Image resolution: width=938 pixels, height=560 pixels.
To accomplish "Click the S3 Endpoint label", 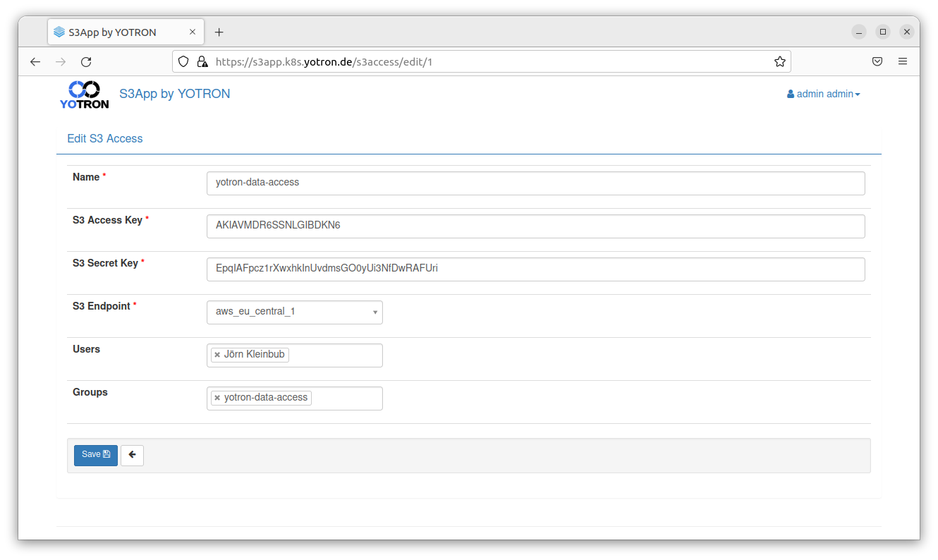I will [x=102, y=306].
